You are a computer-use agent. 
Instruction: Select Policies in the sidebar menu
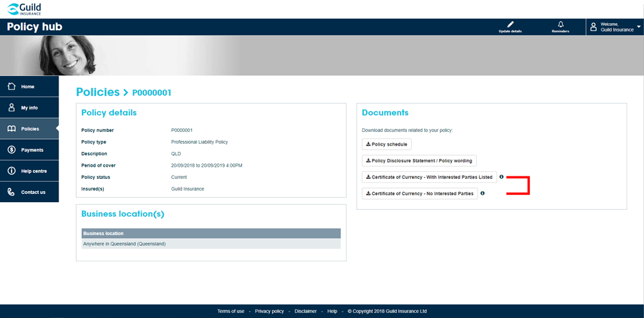pyautogui.click(x=30, y=129)
